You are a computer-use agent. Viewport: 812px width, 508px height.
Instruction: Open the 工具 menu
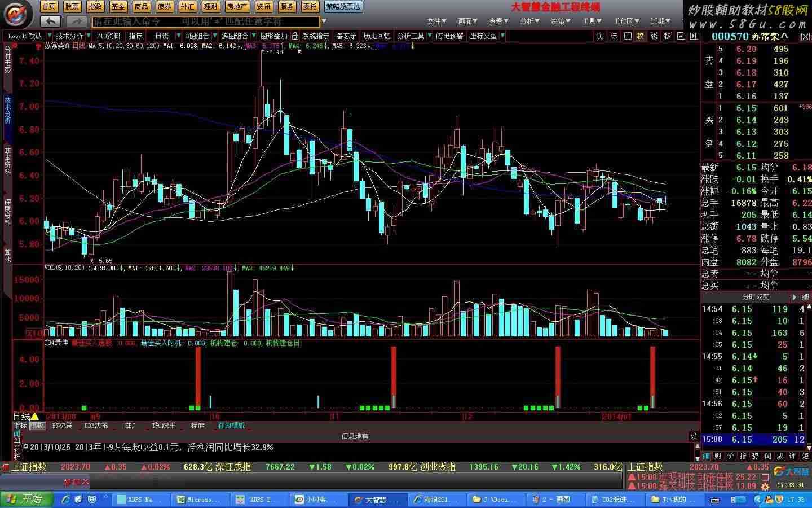coord(592,21)
